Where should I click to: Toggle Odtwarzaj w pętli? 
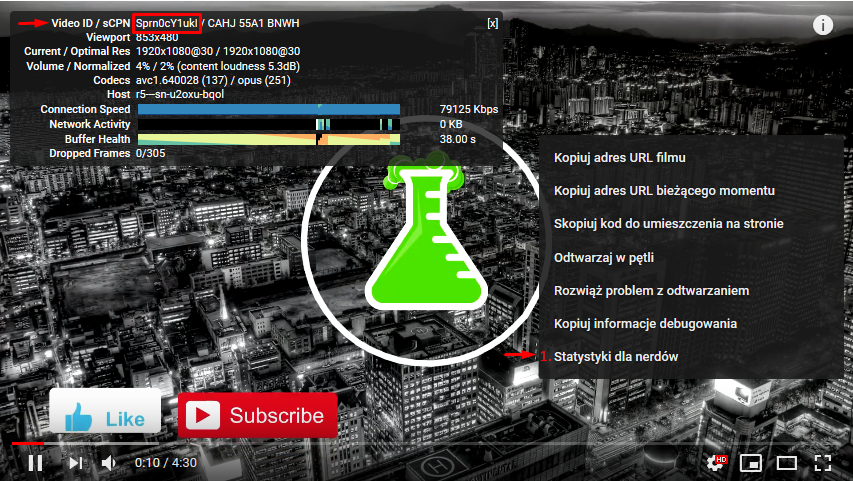point(604,257)
